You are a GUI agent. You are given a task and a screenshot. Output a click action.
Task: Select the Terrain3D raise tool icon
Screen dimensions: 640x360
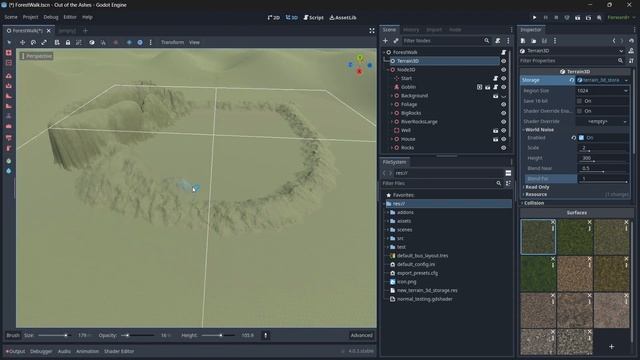[9, 76]
